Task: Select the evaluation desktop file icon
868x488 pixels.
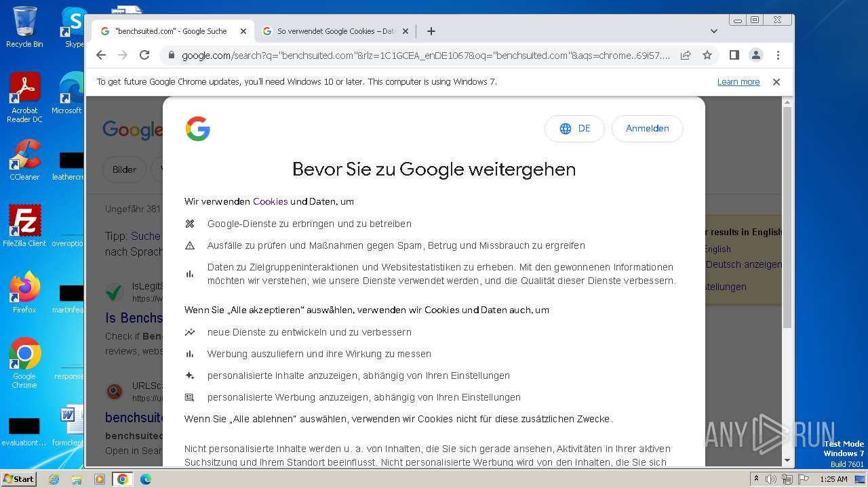Action: [x=24, y=432]
